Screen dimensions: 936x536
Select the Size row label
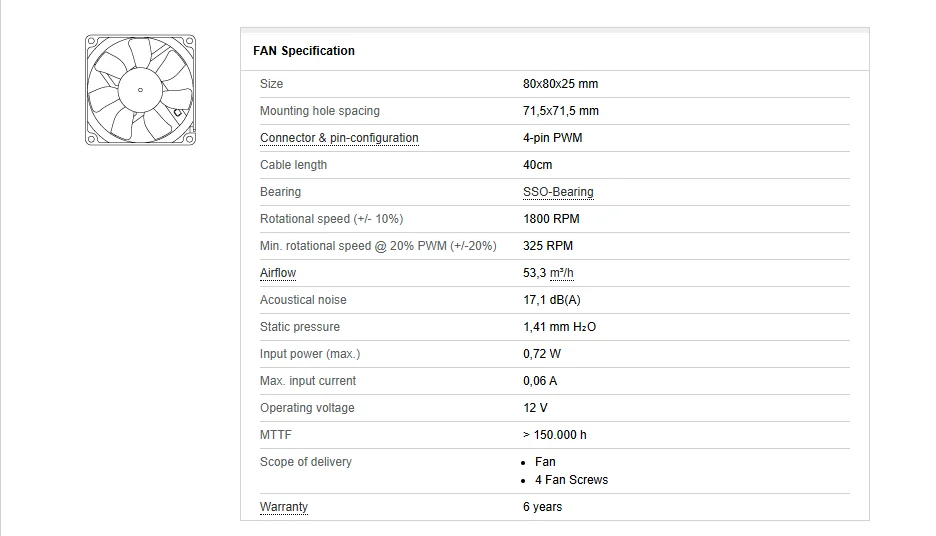(271, 84)
